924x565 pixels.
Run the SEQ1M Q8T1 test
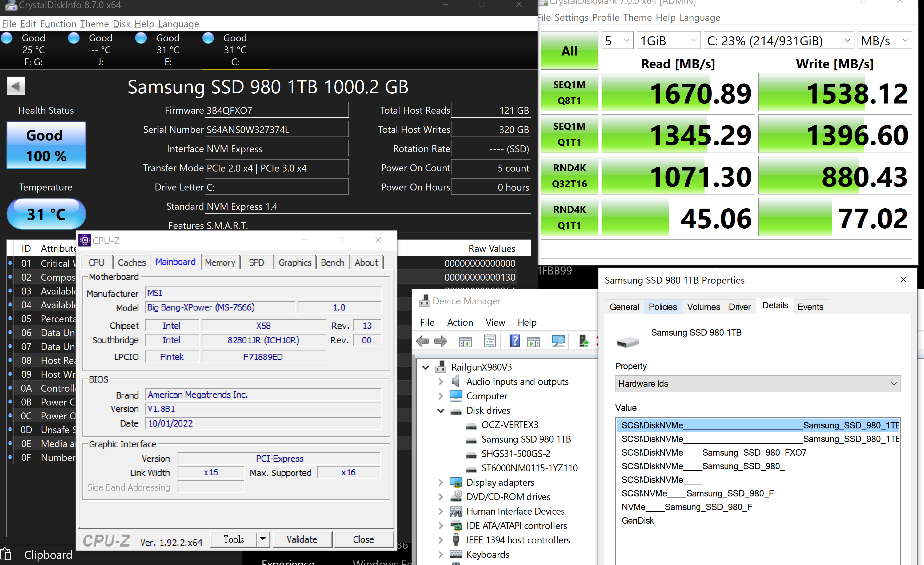(x=569, y=92)
